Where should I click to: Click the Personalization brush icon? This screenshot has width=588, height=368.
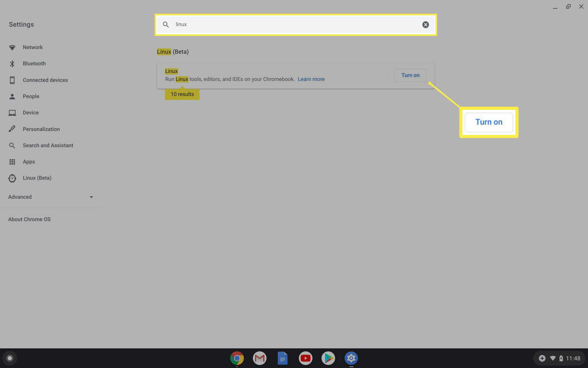click(12, 129)
